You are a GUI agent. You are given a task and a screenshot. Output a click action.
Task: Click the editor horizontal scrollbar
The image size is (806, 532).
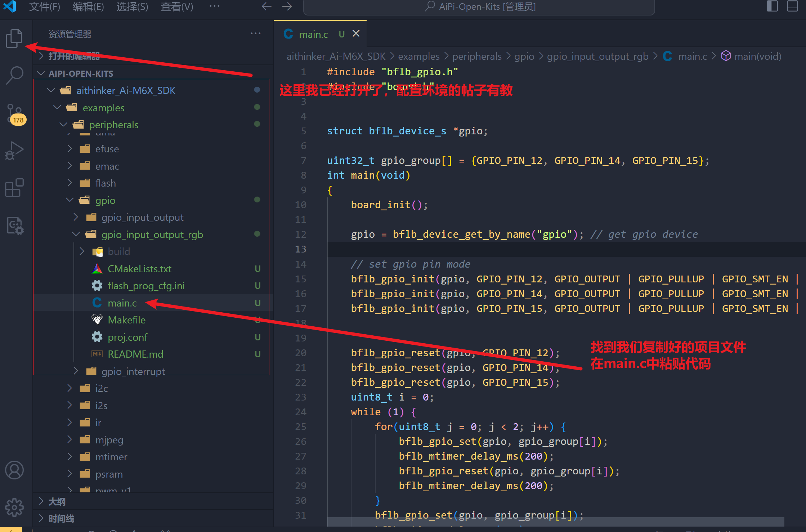(555, 522)
